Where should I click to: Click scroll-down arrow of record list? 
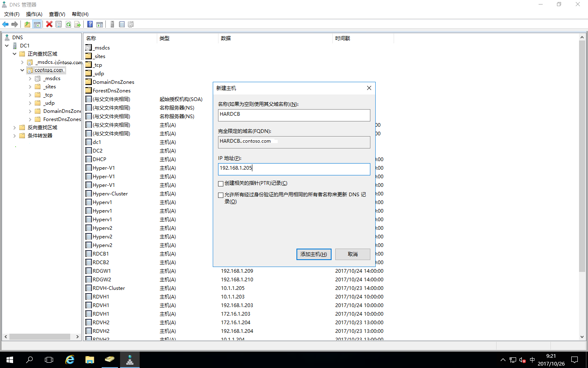(x=582, y=337)
